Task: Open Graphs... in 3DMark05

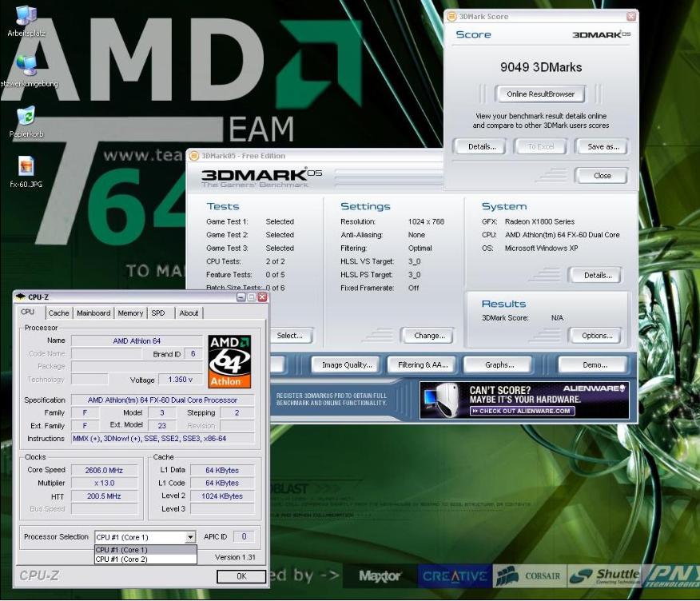Action: 499,364
